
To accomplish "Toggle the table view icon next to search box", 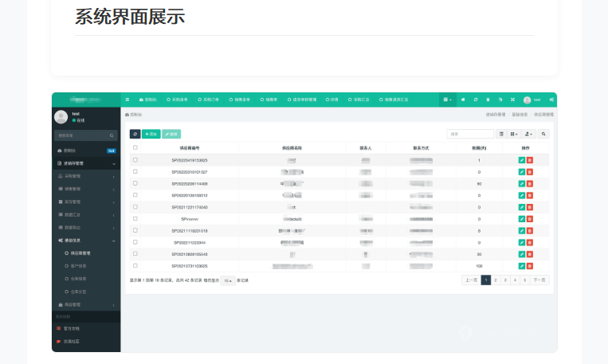I will tap(501, 134).
